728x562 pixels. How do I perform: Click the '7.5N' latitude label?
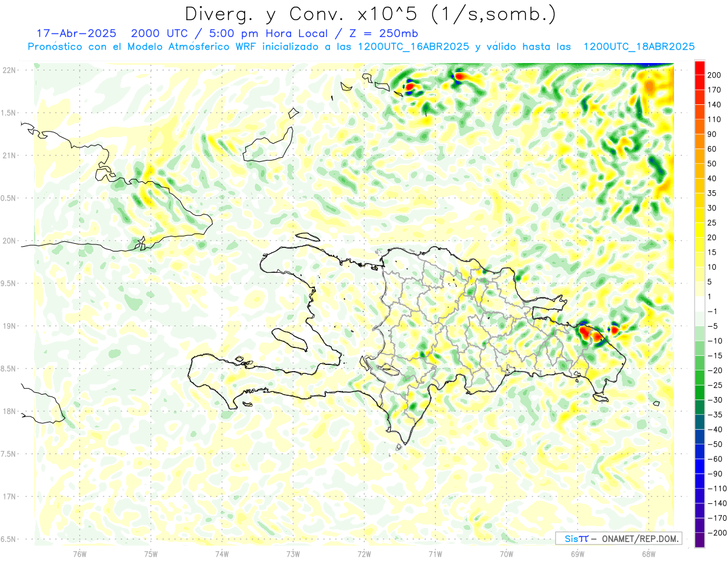pos(9,454)
